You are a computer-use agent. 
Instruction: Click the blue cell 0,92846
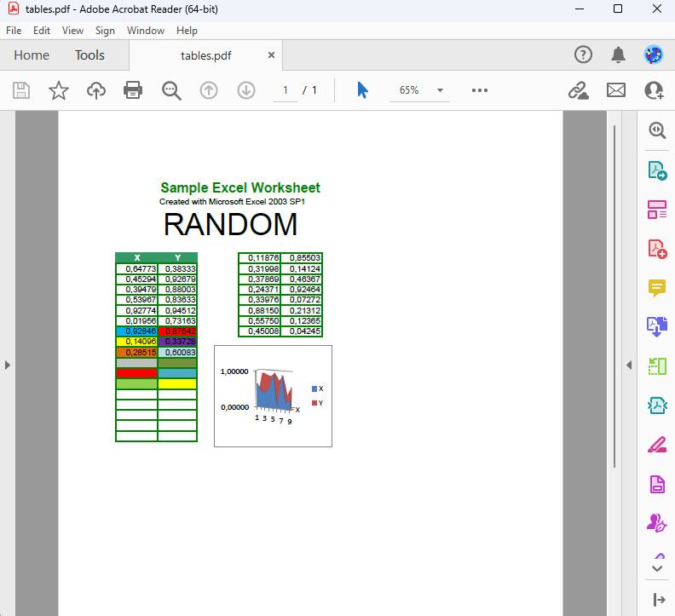point(137,331)
